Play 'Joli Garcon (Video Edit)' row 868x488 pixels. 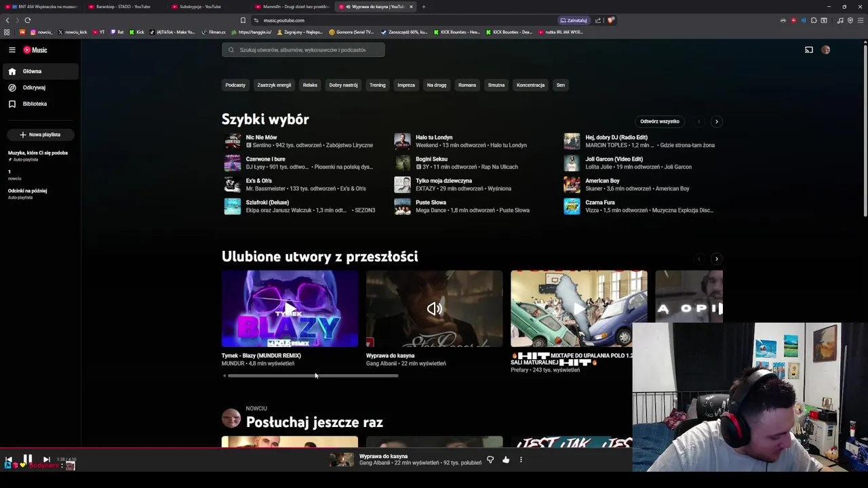(642, 163)
